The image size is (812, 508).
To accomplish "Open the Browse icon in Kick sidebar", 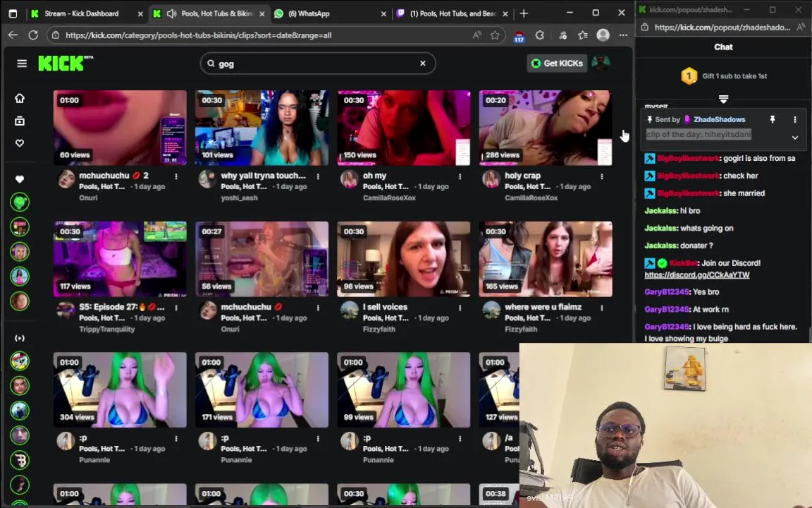I will coord(20,121).
